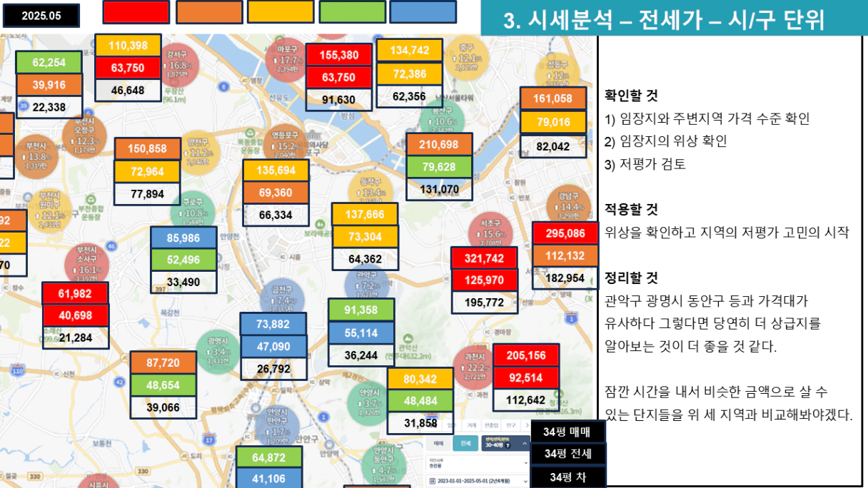Click the calendar icon beside the date range
The height and width of the screenshot is (488, 868).
[431, 480]
